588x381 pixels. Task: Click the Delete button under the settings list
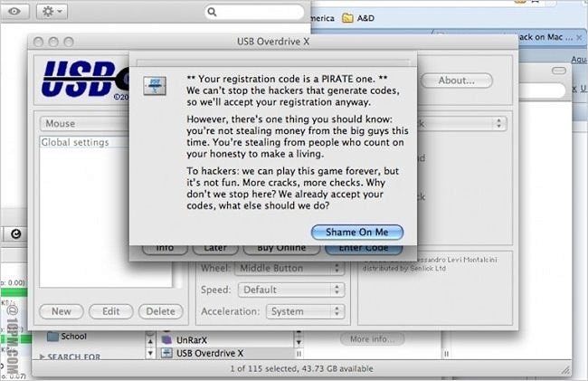(160, 311)
